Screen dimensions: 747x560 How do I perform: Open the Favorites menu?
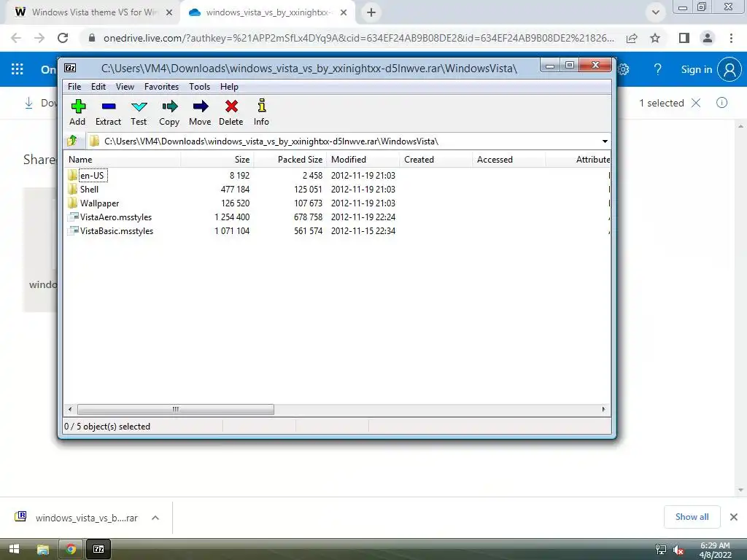point(161,87)
